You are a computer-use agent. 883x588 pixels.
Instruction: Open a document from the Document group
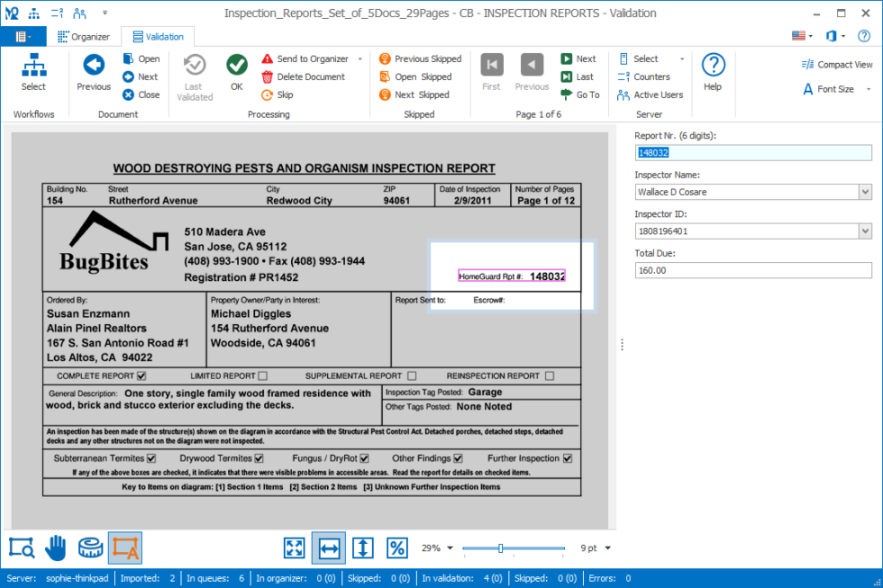[x=141, y=59]
